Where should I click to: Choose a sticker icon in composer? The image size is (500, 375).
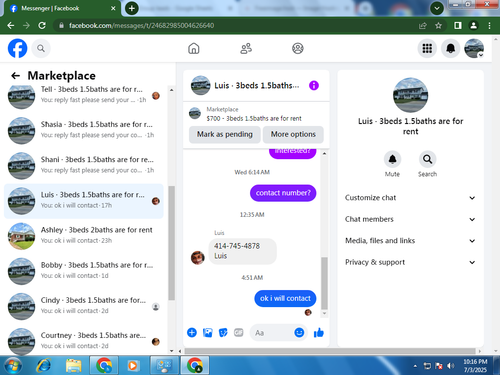223,333
